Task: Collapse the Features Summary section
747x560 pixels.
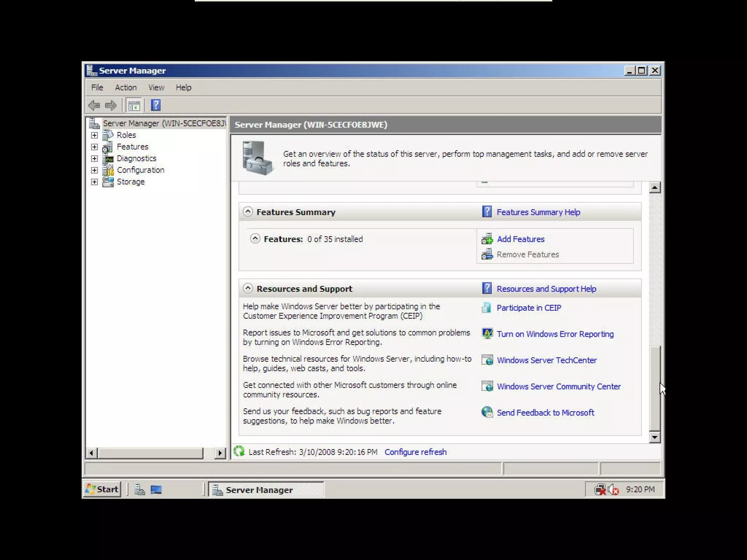Action: 248,212
